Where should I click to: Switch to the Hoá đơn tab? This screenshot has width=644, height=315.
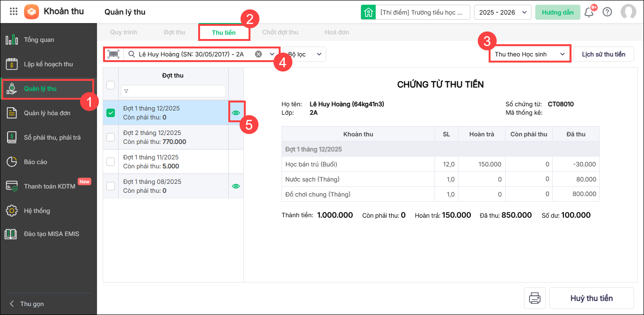tap(337, 32)
